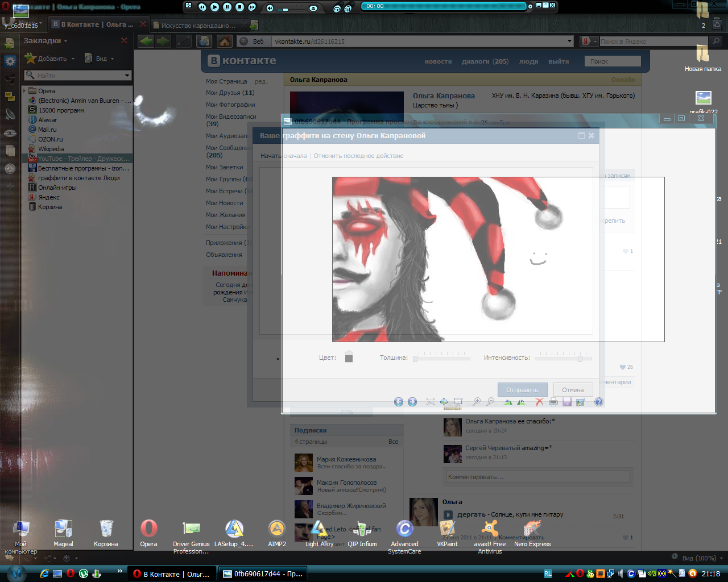Open the Yandex search engine selector dropdown

(589, 41)
